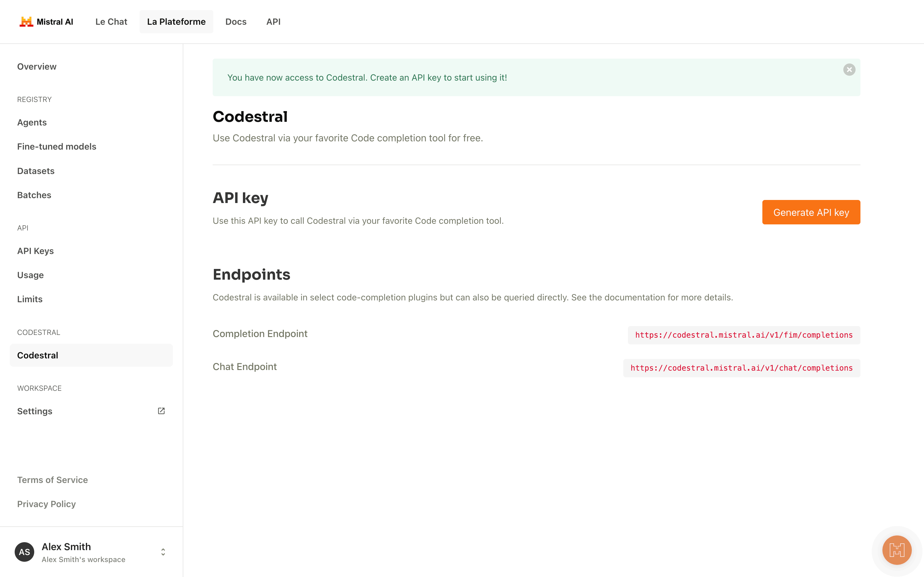Expand the Alex Smith workspace switcher
Image resolution: width=924 pixels, height=577 pixels.
(x=163, y=552)
